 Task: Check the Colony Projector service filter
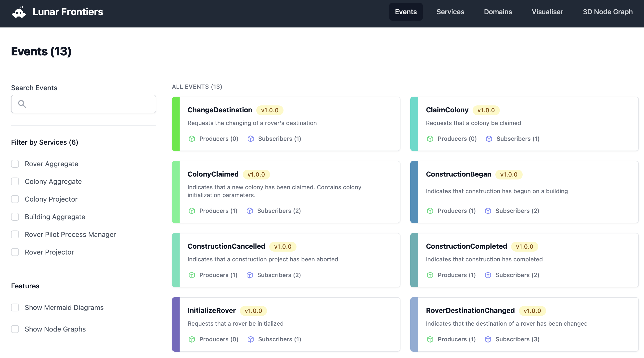[x=15, y=199]
